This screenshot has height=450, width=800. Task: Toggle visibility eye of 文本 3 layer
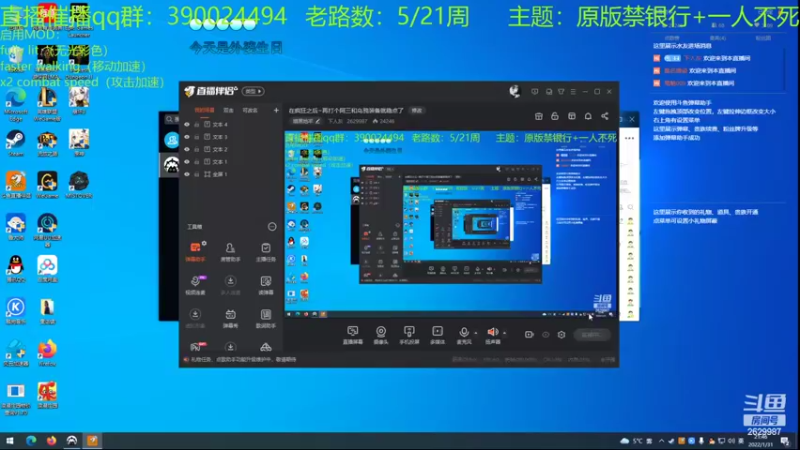click(x=187, y=137)
